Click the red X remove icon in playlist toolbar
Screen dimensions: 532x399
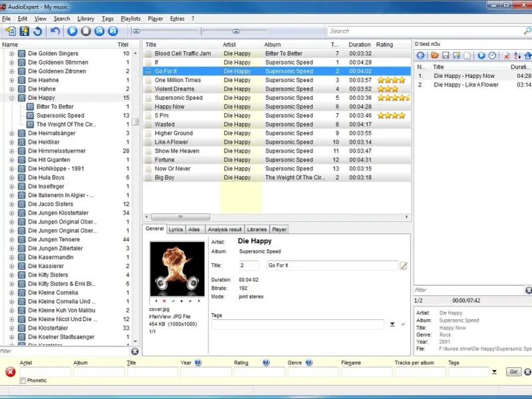click(506, 56)
